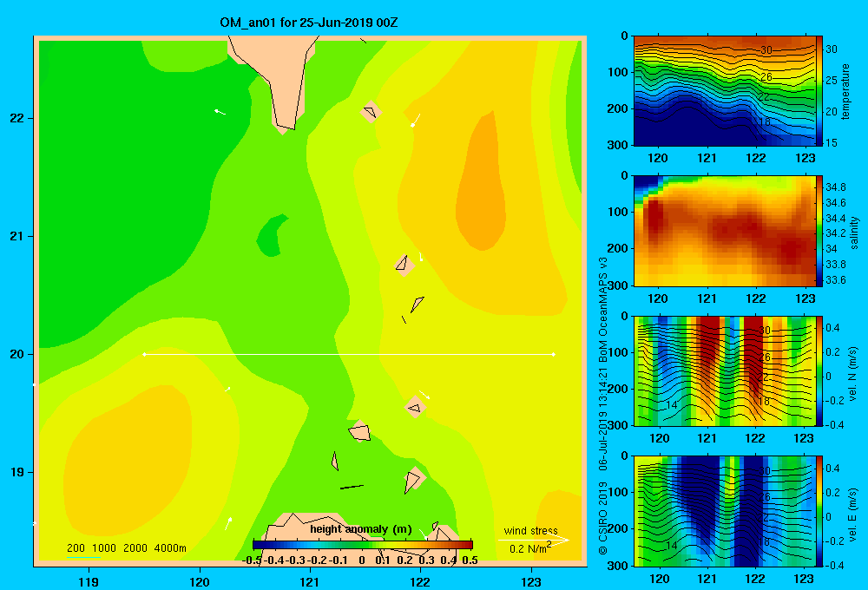Click the western endpoint of the white transect line
Screen dimensions: 868x590
point(144,354)
